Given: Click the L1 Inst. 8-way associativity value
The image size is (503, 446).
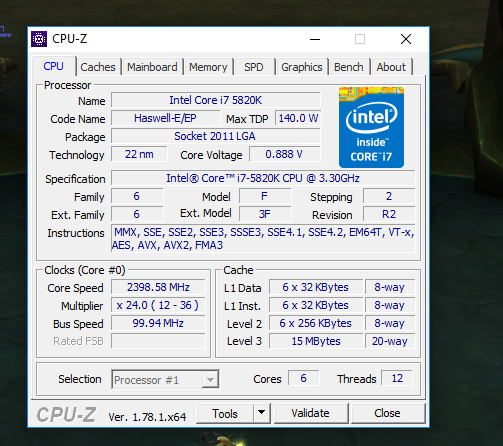Looking at the screenshot, I should (x=390, y=305).
